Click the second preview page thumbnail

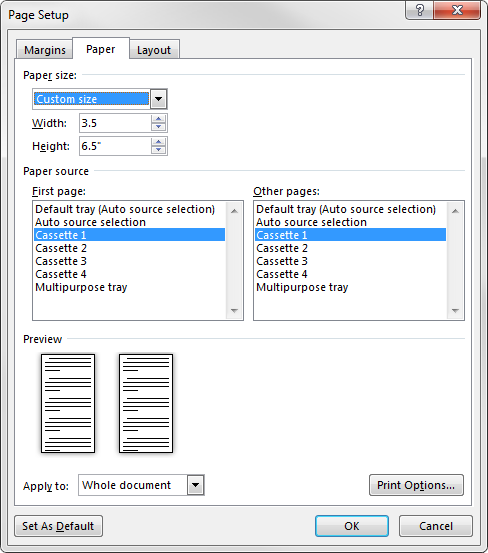(146, 403)
